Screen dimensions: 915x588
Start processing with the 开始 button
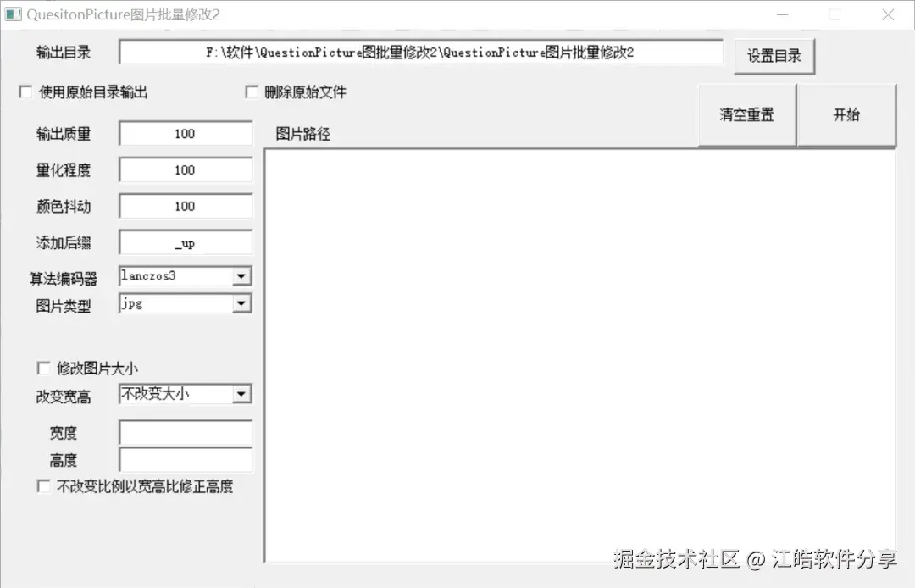coord(846,114)
